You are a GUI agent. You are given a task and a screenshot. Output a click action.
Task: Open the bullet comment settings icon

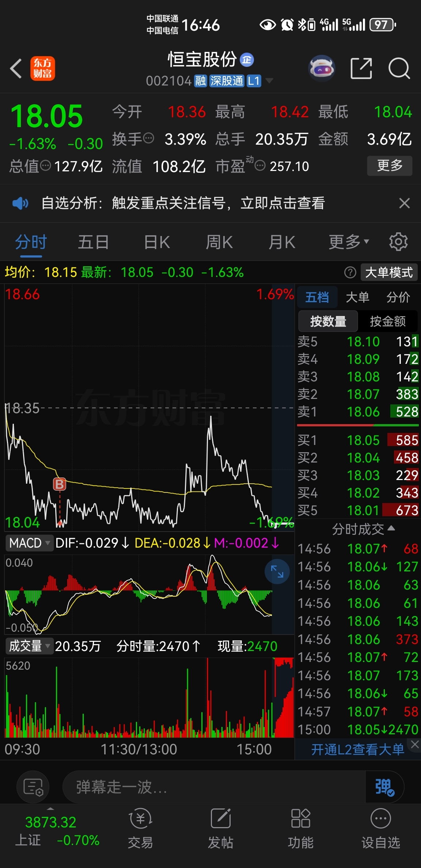click(33, 787)
